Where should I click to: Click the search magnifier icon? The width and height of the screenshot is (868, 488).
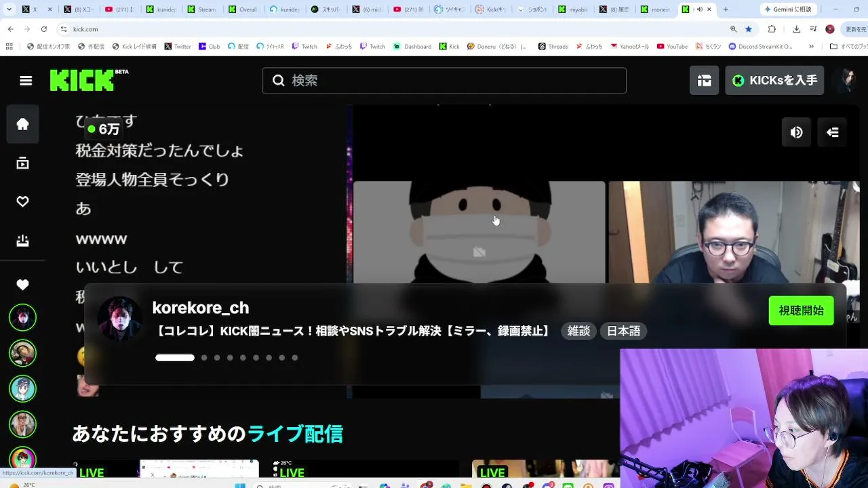(279, 81)
